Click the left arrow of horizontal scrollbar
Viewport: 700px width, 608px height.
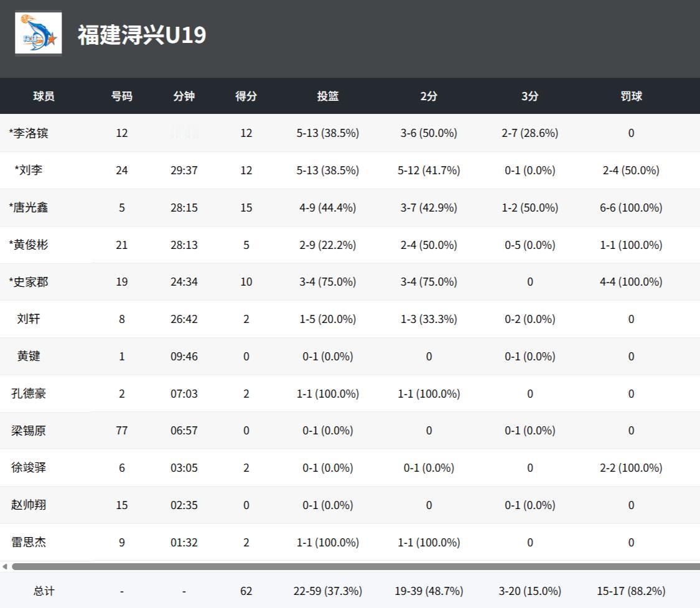(x=4, y=566)
